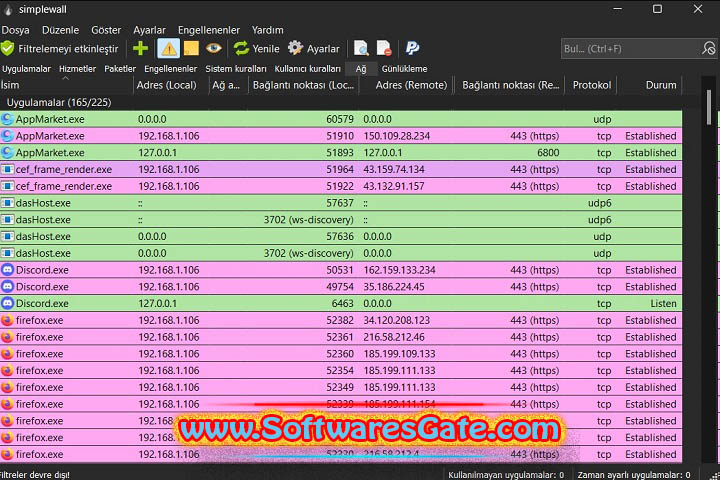Click cef_frame_render.exe icon in 51964 row

click(7, 169)
